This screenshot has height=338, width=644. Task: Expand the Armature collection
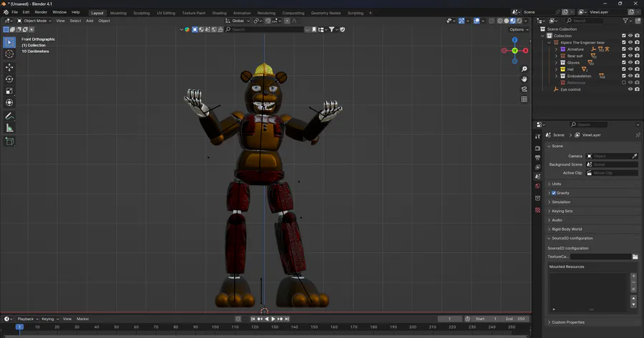tap(557, 49)
